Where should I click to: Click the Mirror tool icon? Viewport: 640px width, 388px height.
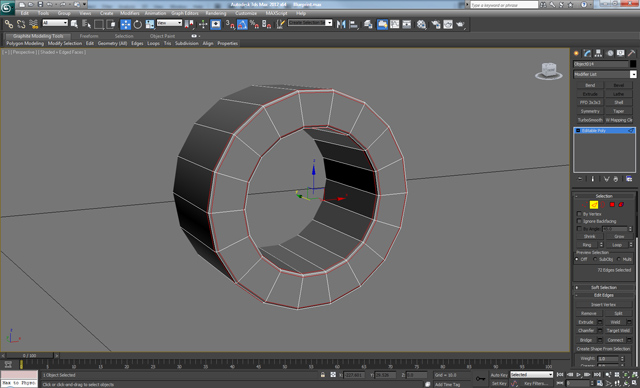tap(341, 24)
